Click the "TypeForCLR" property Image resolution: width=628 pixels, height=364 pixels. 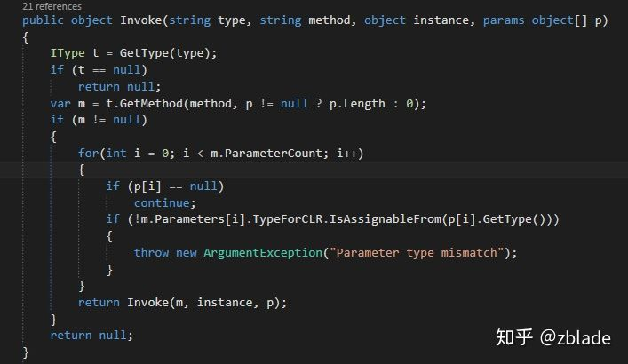coord(287,219)
